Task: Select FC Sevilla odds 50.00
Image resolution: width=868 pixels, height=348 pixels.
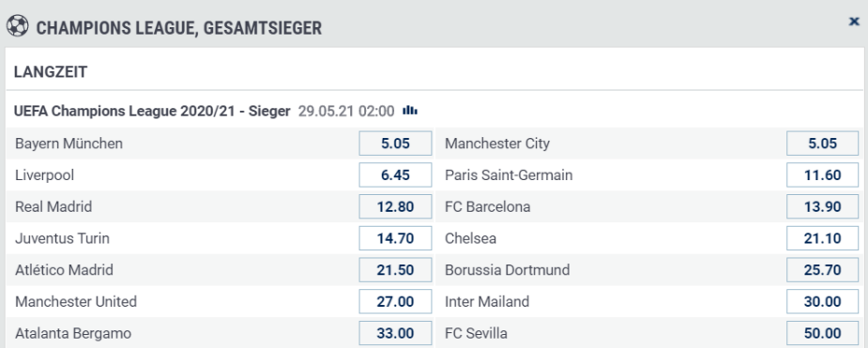Action: click(x=823, y=334)
